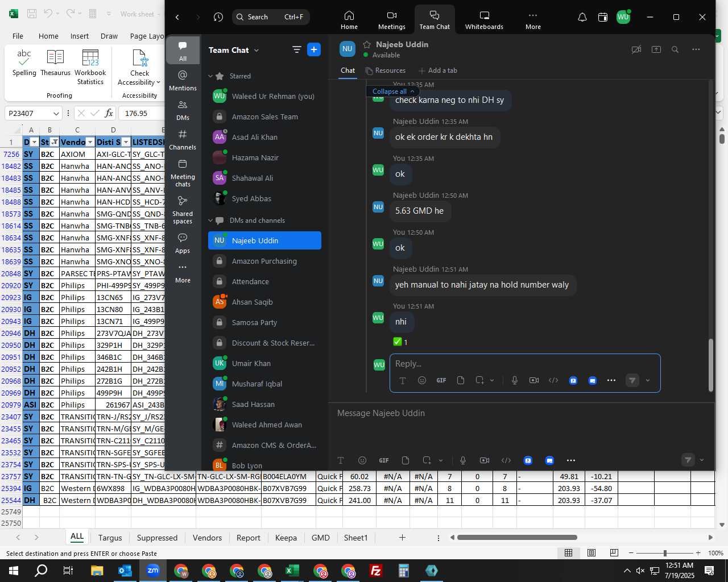The height and width of the screenshot is (582, 728).
Task: Toggle the green checkmark reaction on the nhi message
Action: tap(400, 342)
